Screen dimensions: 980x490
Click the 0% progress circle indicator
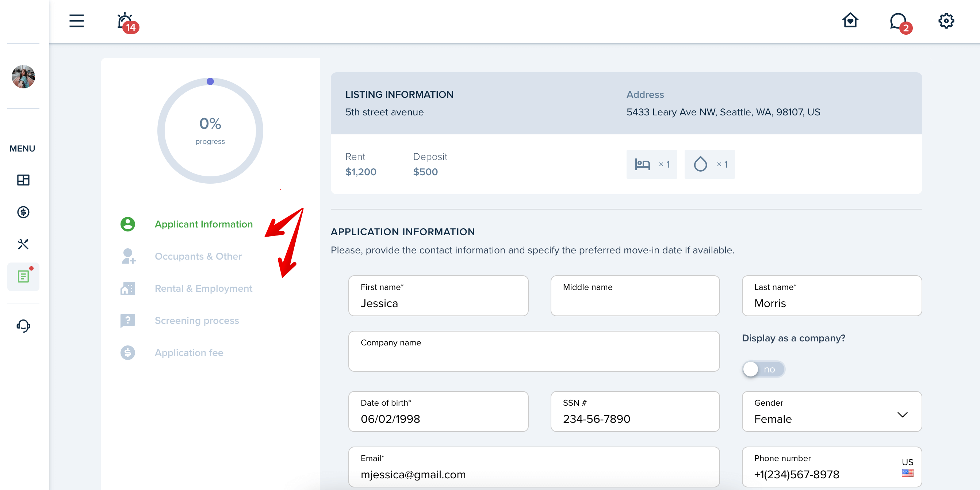pyautogui.click(x=210, y=130)
